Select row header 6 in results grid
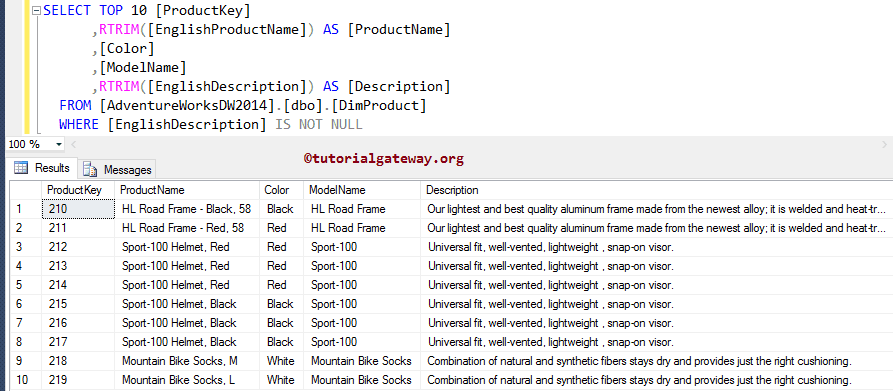893x391 pixels. coord(26,304)
